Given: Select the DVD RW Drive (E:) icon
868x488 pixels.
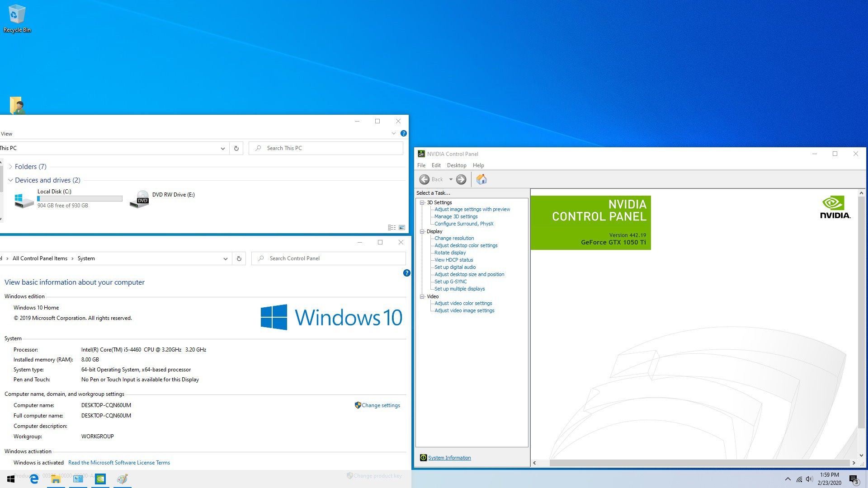Looking at the screenshot, I should [x=139, y=199].
